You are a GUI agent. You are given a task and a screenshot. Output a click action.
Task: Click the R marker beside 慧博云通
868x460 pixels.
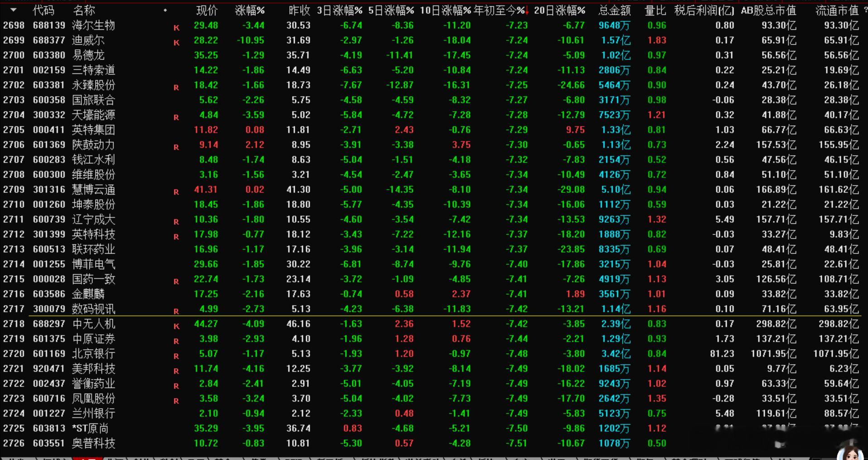click(177, 192)
